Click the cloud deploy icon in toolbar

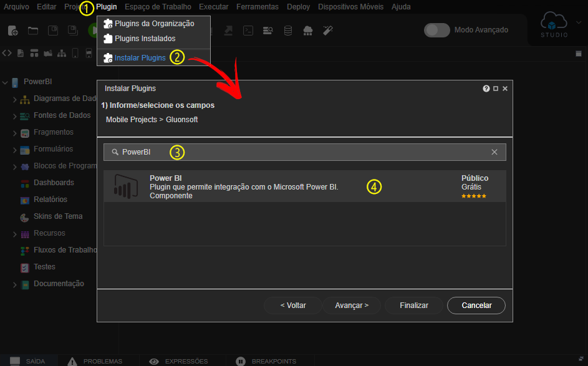pyautogui.click(x=308, y=31)
